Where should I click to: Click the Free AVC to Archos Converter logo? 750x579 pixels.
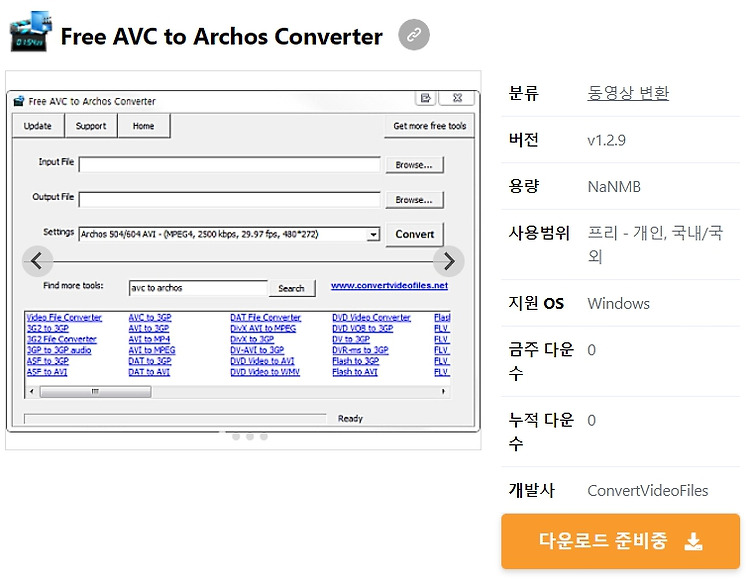(x=30, y=32)
